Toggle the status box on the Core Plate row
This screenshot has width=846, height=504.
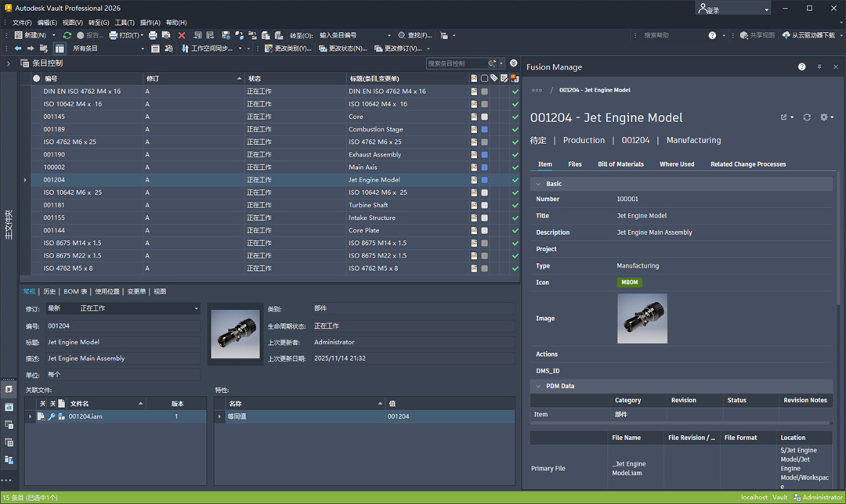point(484,231)
